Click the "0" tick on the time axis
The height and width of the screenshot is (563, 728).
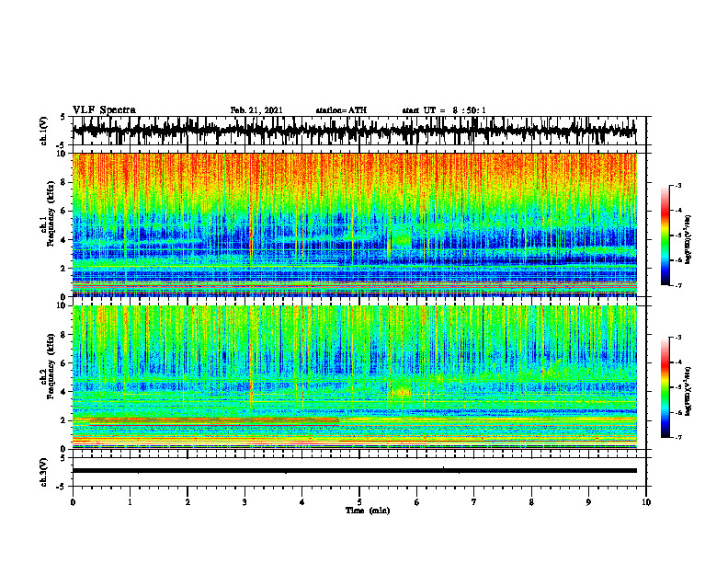tap(73, 502)
